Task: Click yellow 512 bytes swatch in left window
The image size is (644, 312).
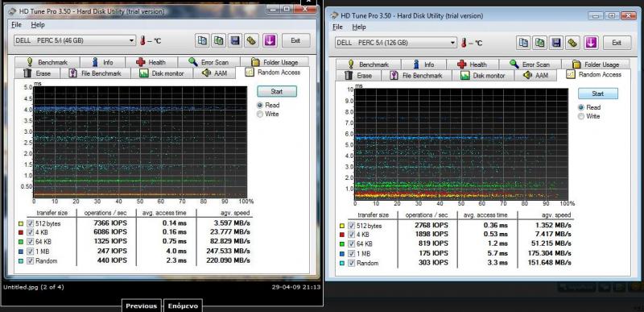Action: [21, 223]
